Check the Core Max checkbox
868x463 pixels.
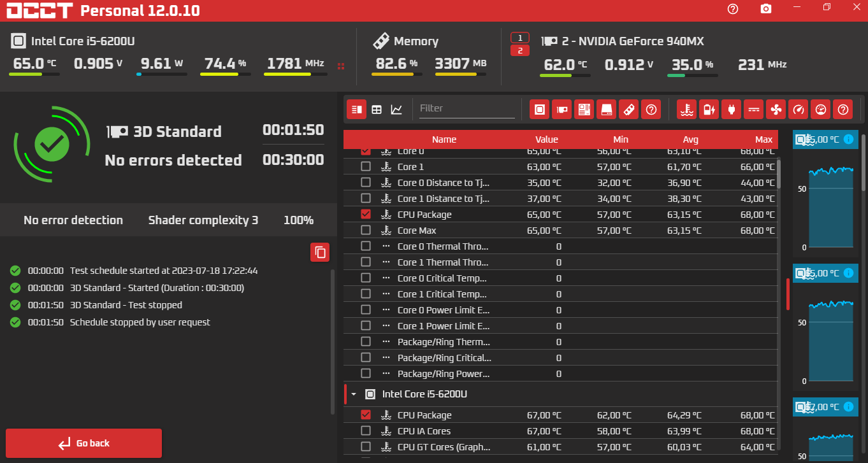coord(366,231)
